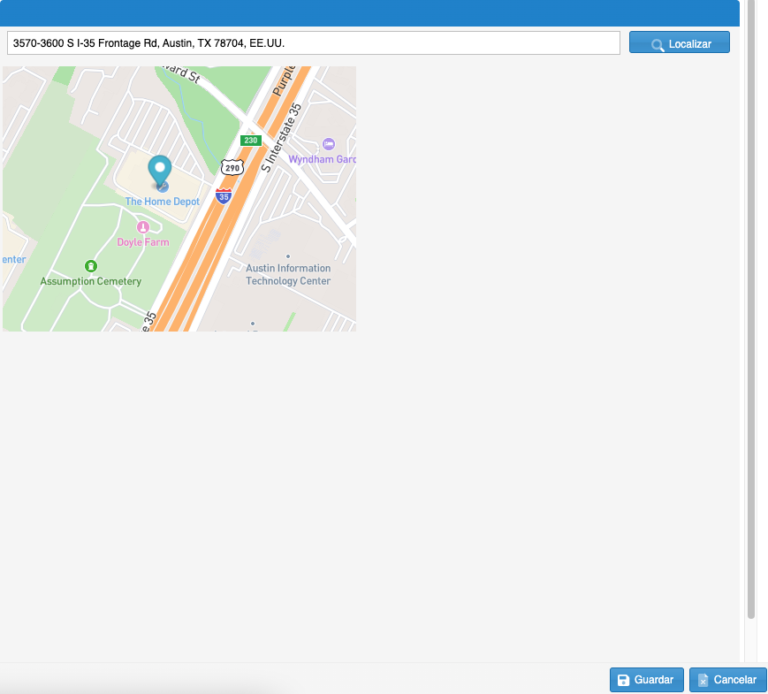Viewport: 768px width, 694px height.
Task: Click the teal location pin marker
Action: (160, 170)
